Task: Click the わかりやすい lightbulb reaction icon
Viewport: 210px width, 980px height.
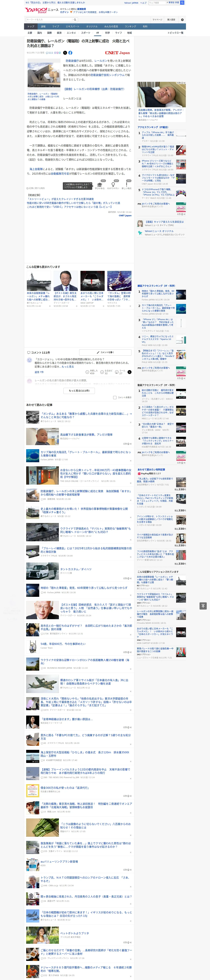Action: point(113,185)
